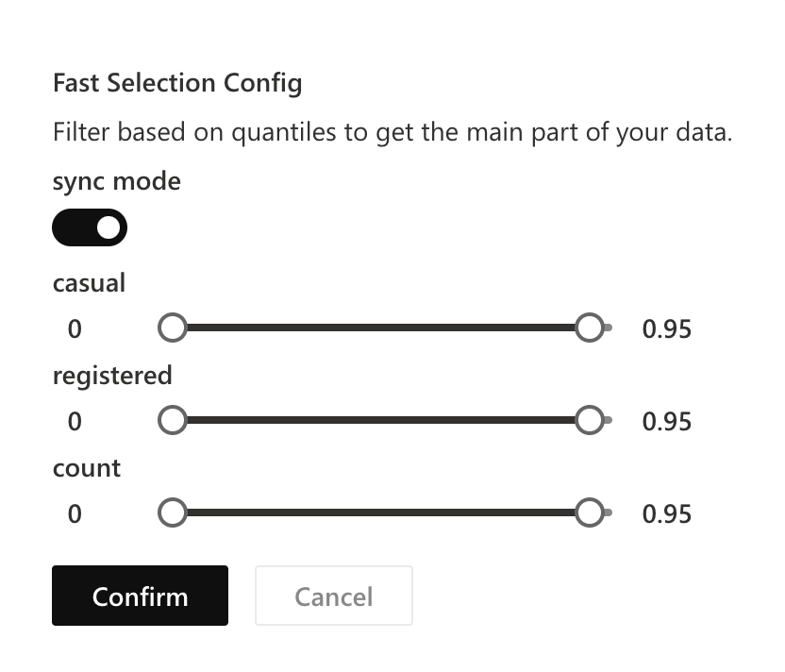Click the count minimum value 0
The width and height of the screenshot is (785, 672).
pos(75,513)
